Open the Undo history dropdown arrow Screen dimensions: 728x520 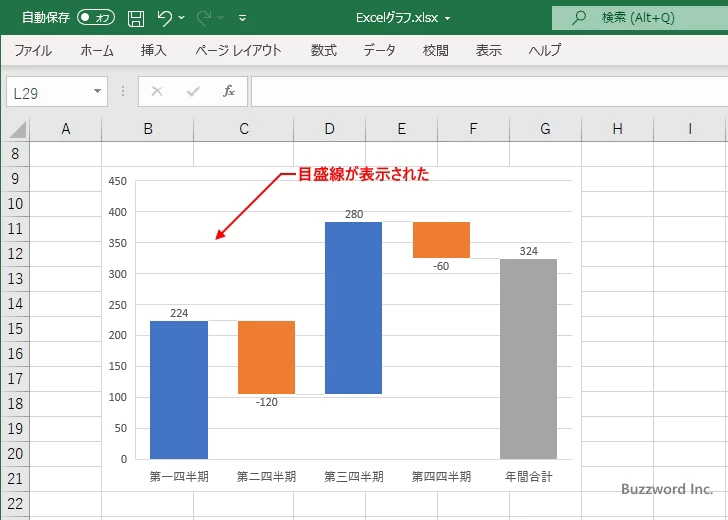click(x=182, y=18)
